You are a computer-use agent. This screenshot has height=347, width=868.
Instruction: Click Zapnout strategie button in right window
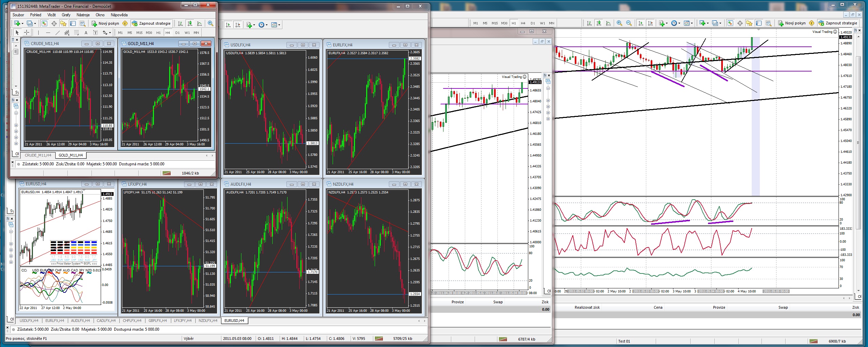click(838, 23)
